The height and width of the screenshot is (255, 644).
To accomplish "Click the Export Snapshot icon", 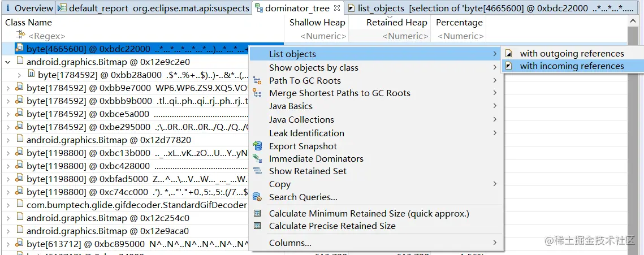I will coord(257,146).
